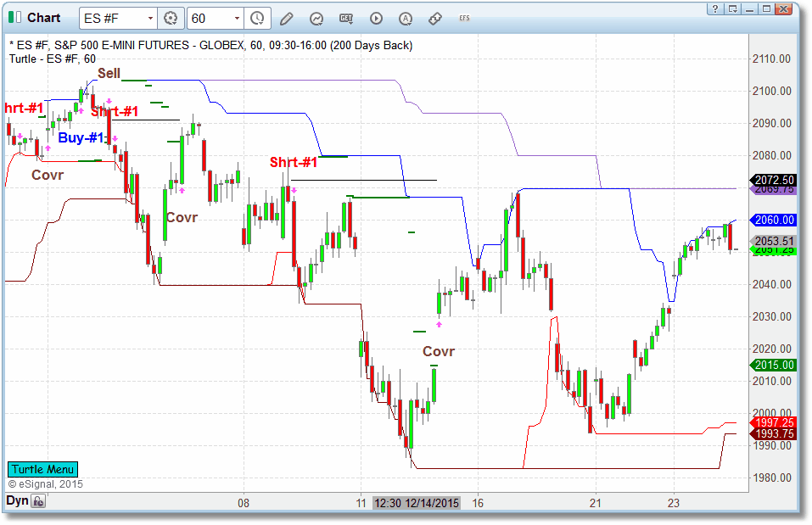Minimize the Chart window

click(749, 8)
